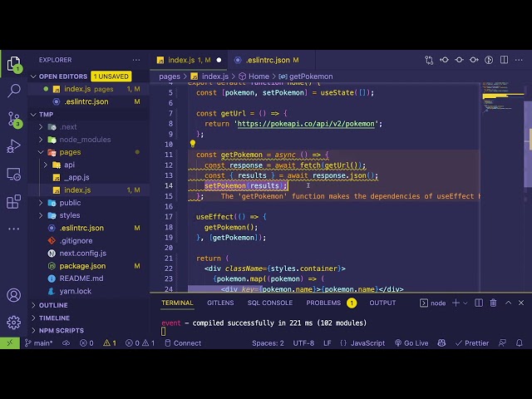Split the terminal panel
This screenshot has height=399, width=532.
tap(479, 303)
